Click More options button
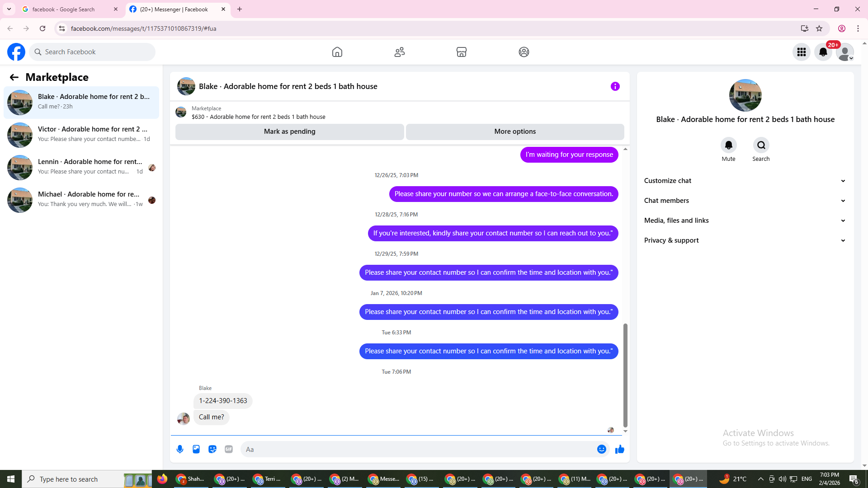The image size is (868, 488). click(515, 131)
